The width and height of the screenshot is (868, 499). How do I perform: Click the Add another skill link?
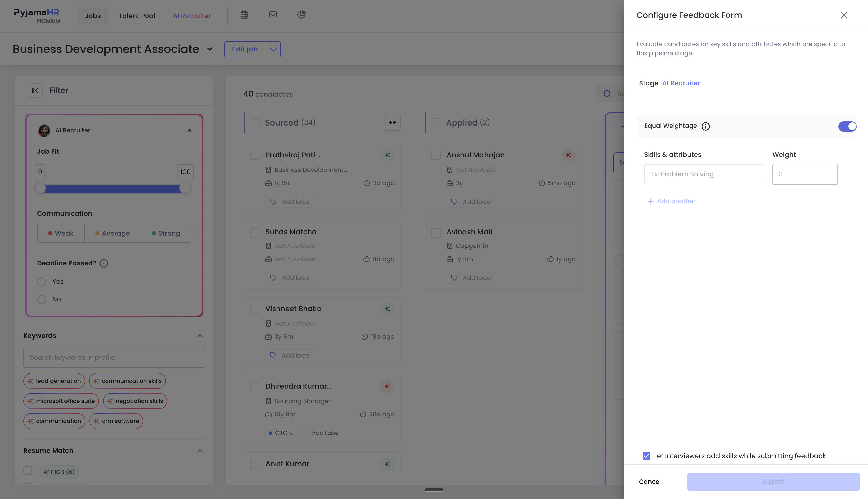coord(671,201)
